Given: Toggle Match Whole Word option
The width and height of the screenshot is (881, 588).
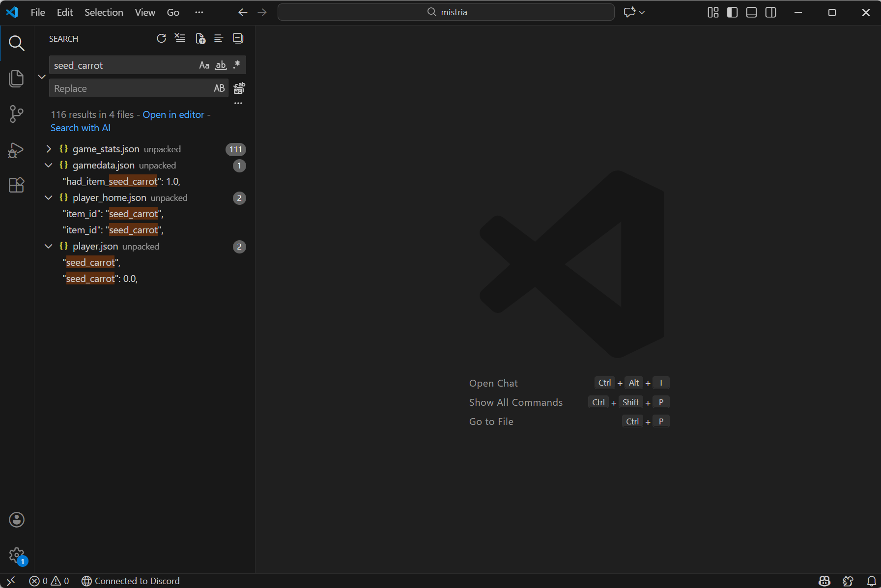Looking at the screenshot, I should [221, 65].
